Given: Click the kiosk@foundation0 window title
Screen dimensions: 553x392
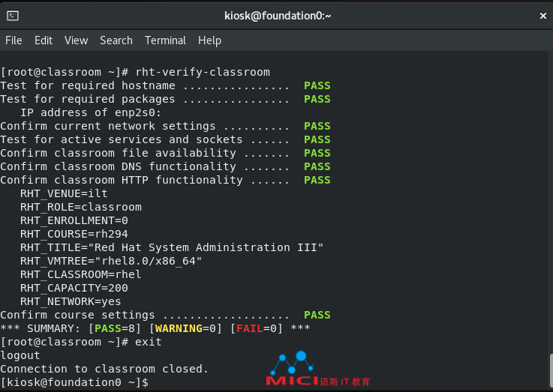Looking at the screenshot, I should tap(278, 16).
